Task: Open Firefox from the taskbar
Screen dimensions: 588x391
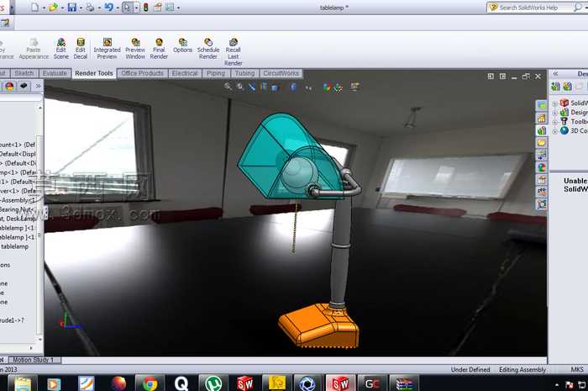Action: (118, 383)
